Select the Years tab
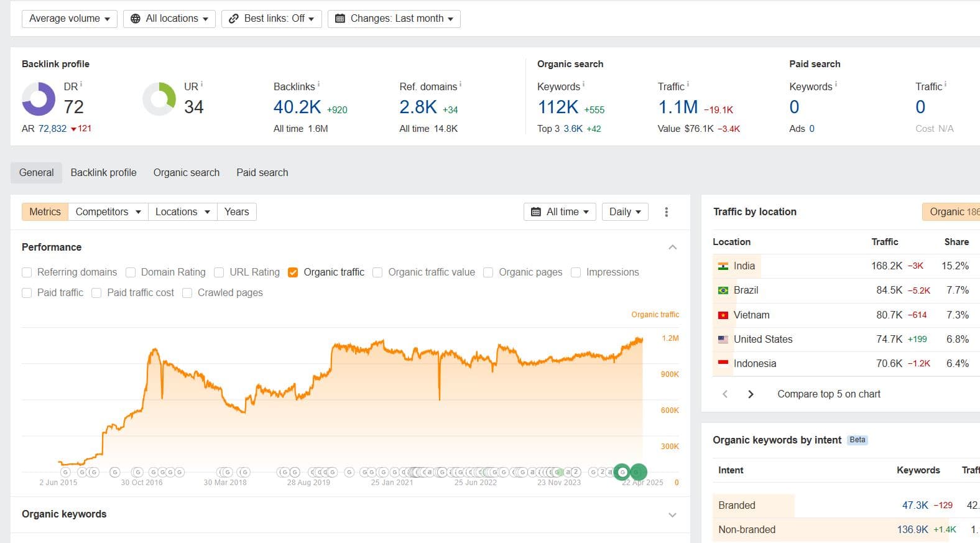The height and width of the screenshot is (543, 980). pos(236,212)
